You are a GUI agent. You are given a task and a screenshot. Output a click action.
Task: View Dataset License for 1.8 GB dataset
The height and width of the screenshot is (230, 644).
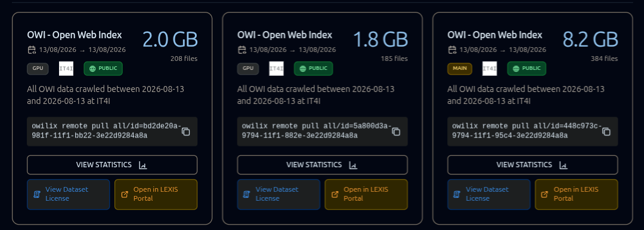click(x=279, y=194)
